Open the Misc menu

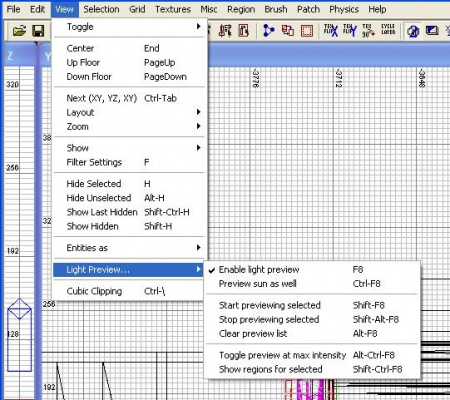pyautogui.click(x=209, y=9)
